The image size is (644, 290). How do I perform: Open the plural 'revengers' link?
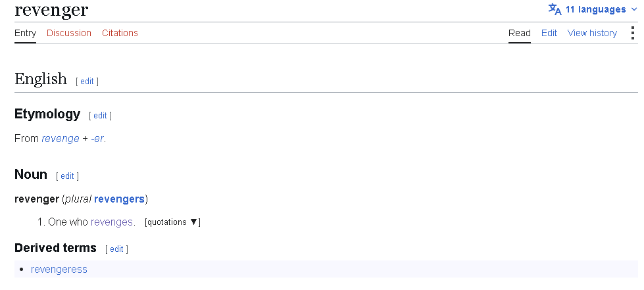(119, 199)
